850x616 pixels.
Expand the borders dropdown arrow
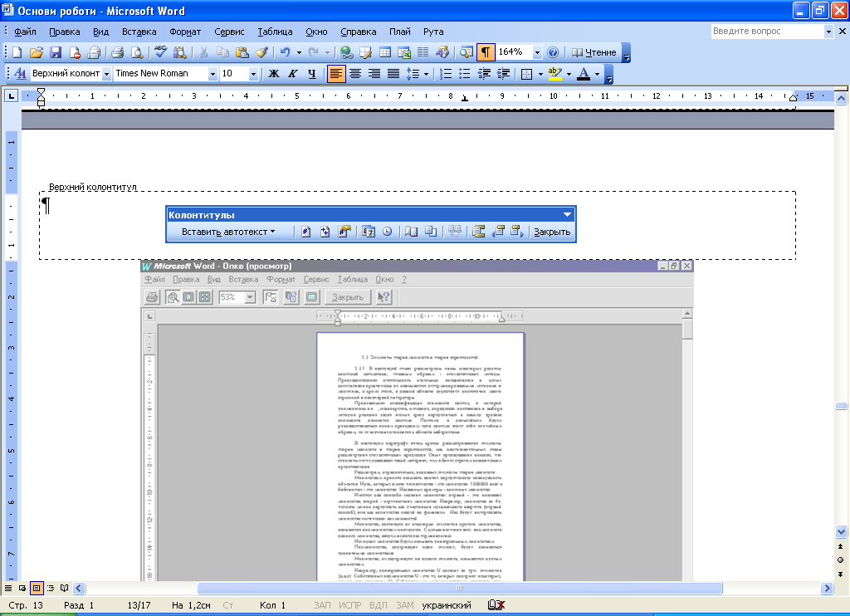click(540, 74)
